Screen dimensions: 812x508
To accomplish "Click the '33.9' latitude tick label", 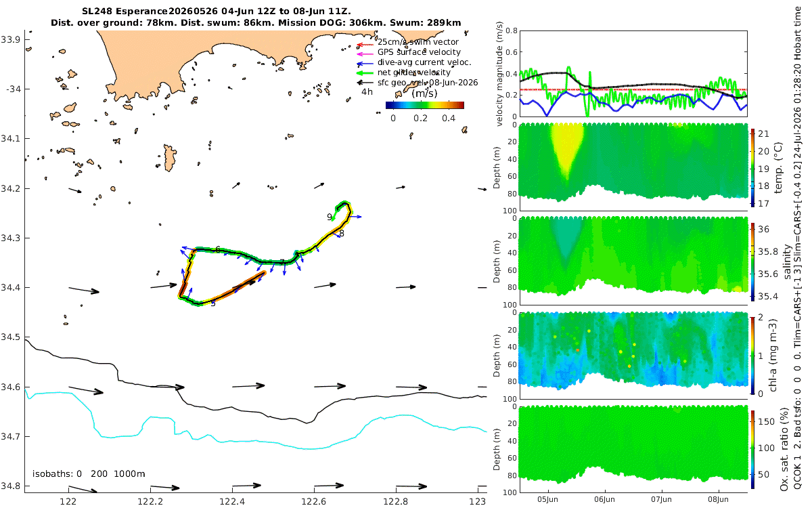I will pyautogui.click(x=11, y=39).
